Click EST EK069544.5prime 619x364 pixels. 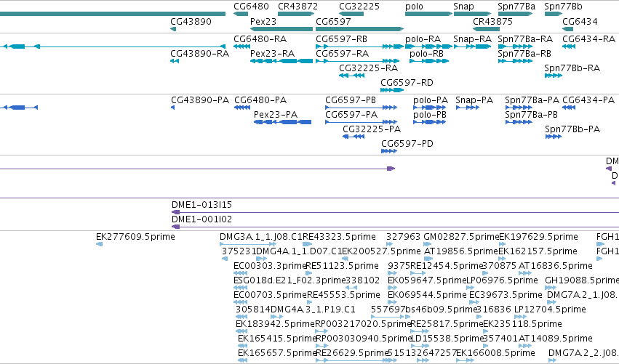tap(427, 295)
